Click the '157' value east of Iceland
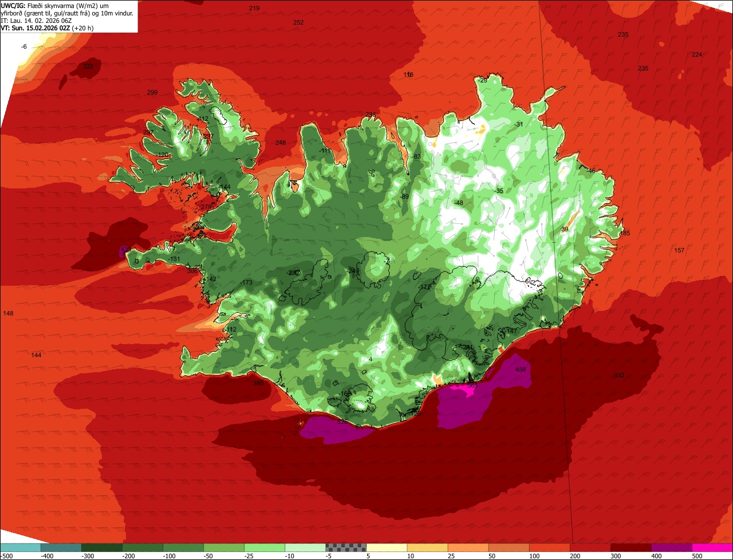This screenshot has width=733, height=560. pos(679,251)
